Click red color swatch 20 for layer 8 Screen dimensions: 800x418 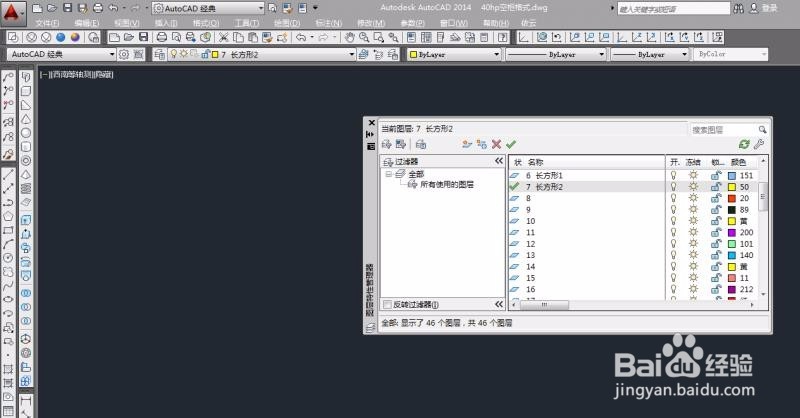(732, 198)
